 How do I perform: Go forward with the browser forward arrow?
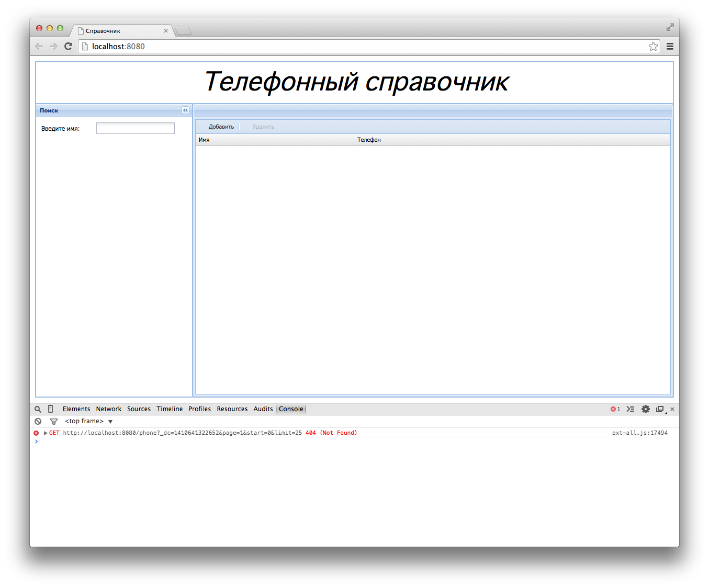[x=53, y=47]
